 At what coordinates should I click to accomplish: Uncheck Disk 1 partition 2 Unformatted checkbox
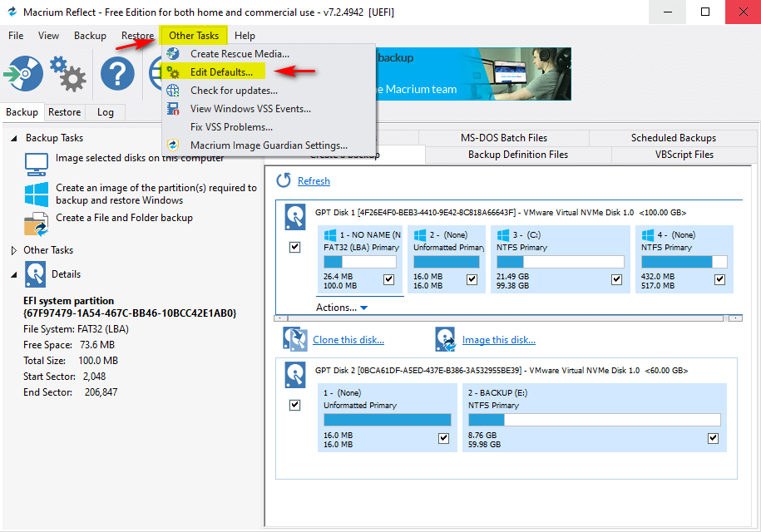(472, 279)
